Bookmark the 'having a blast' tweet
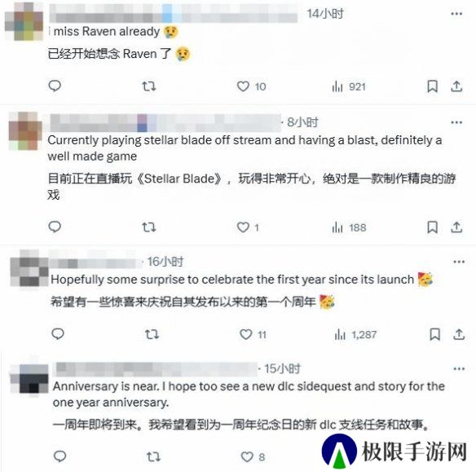 point(432,227)
